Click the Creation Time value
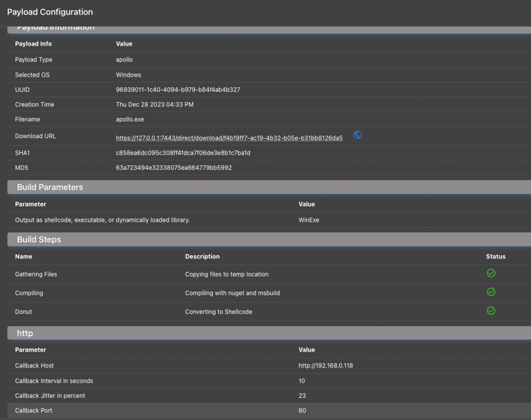 tap(155, 104)
